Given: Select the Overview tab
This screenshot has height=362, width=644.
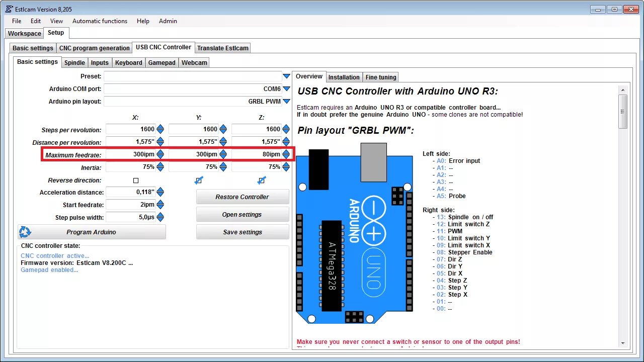Looking at the screenshot, I should coord(309,76).
